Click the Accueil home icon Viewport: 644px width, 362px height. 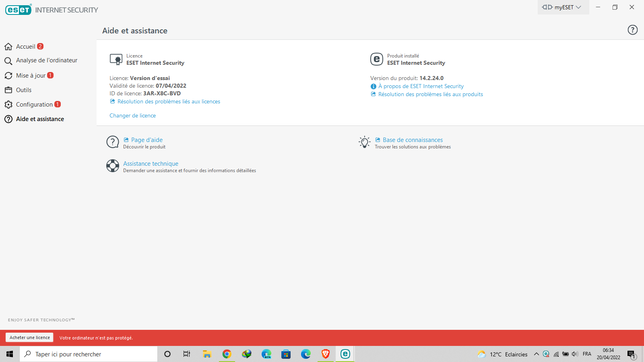(8, 47)
